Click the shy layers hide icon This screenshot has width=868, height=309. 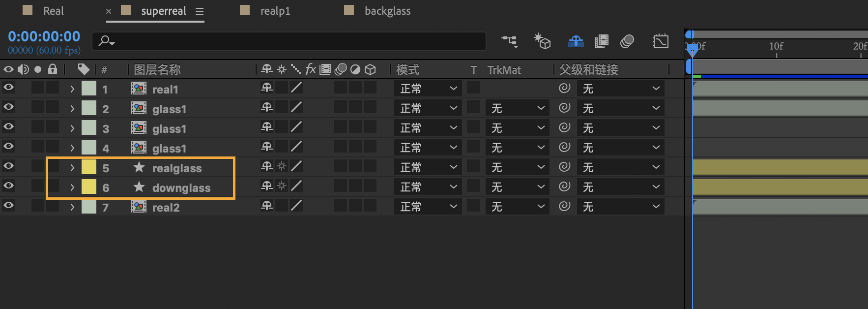(576, 41)
